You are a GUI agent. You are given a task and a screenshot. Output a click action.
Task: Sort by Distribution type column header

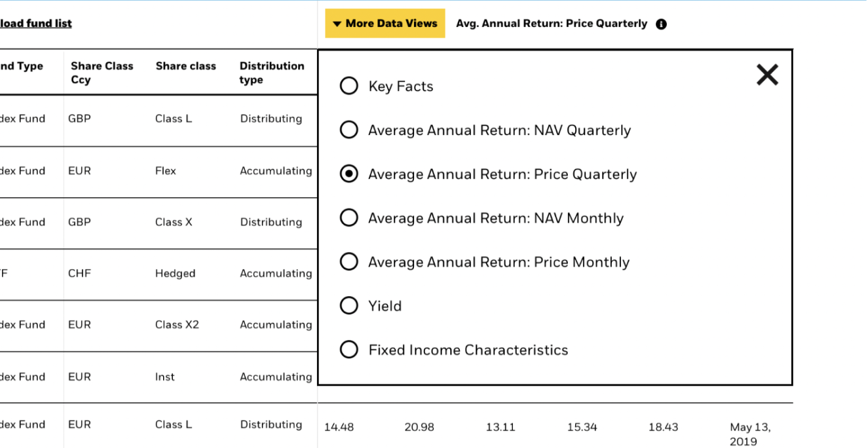[x=271, y=73]
